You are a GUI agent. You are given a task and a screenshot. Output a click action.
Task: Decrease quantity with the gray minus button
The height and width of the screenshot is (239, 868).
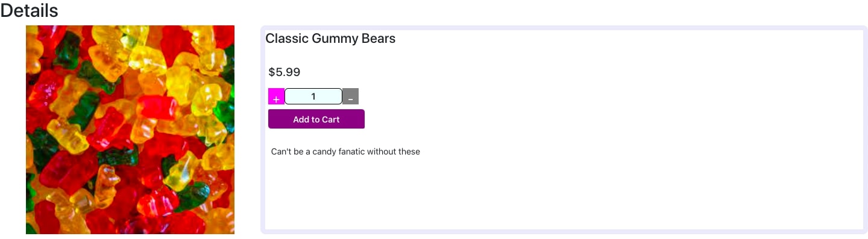[350, 97]
